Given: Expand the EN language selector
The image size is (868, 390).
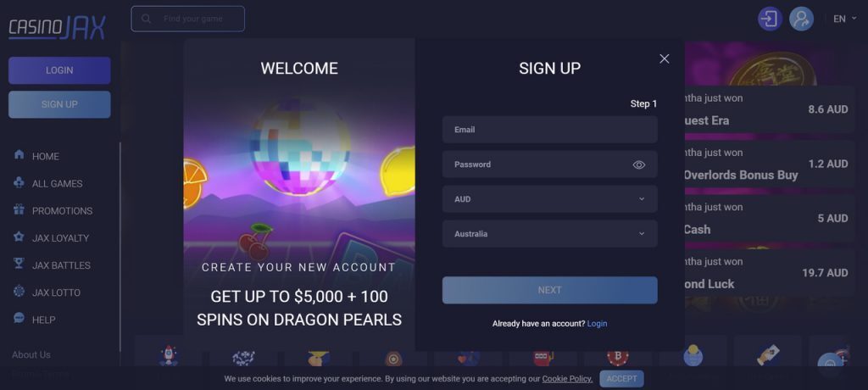Looking at the screenshot, I should click(x=845, y=19).
